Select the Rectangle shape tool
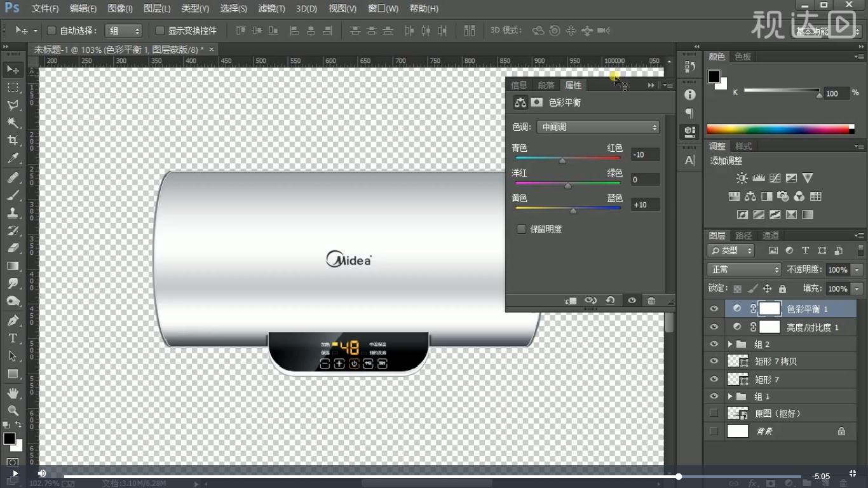Screen dimensions: 868x488 13,374
